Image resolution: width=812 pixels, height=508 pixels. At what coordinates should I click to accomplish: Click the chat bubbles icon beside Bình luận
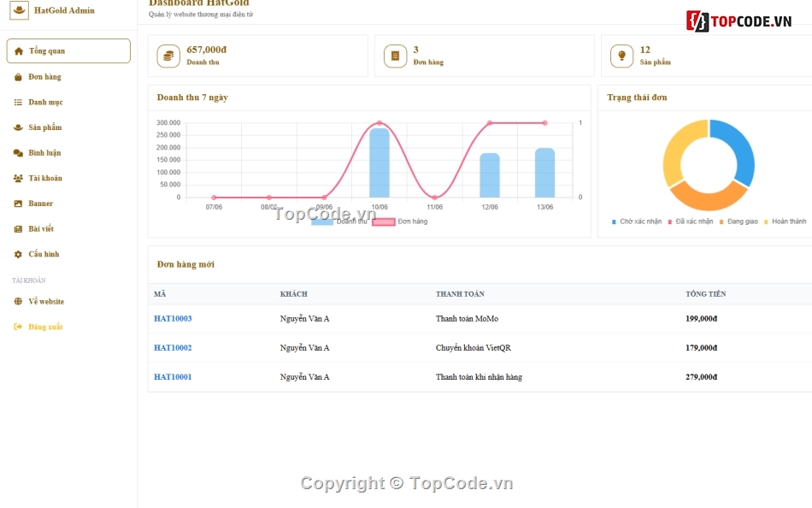(x=18, y=153)
